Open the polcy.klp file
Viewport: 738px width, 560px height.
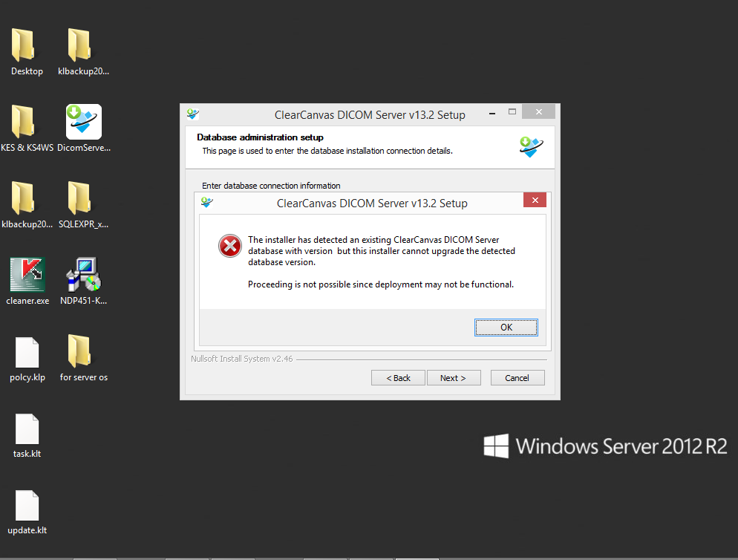coord(27,353)
